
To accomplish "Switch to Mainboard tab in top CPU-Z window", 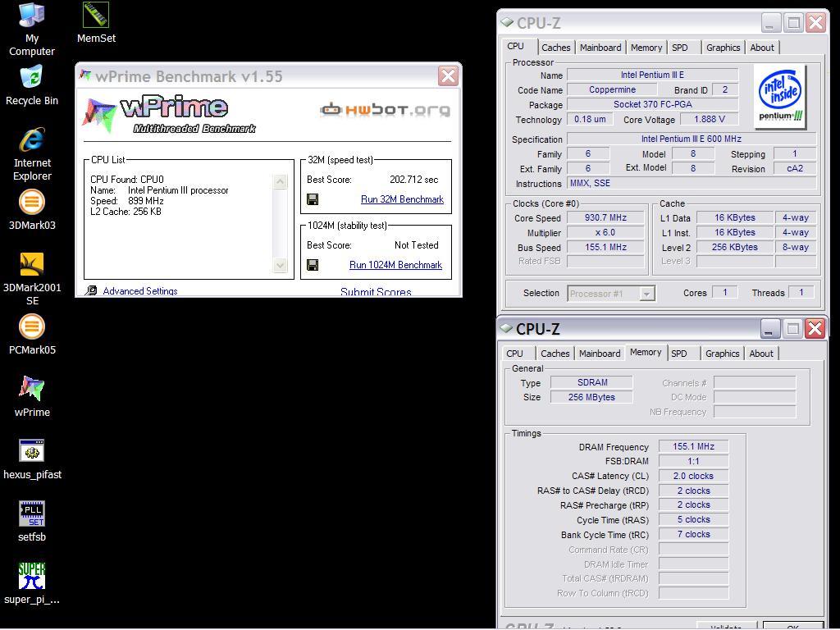I will tap(600, 47).
